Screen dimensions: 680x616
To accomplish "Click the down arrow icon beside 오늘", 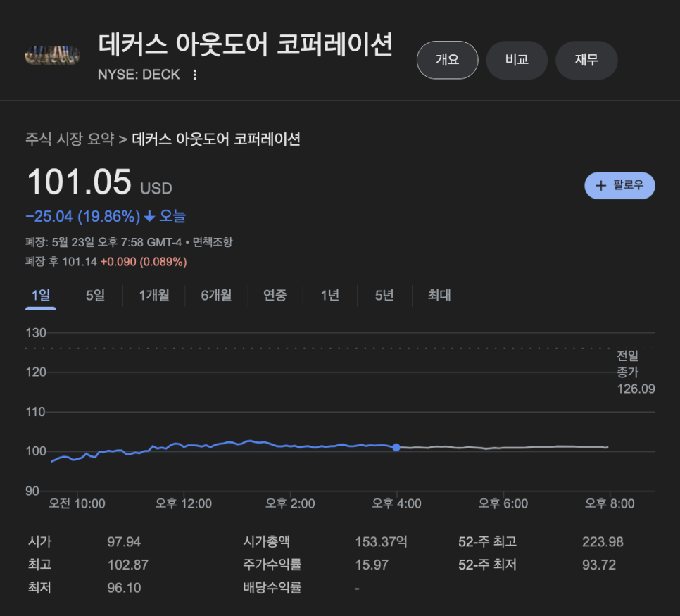I will coord(150,216).
